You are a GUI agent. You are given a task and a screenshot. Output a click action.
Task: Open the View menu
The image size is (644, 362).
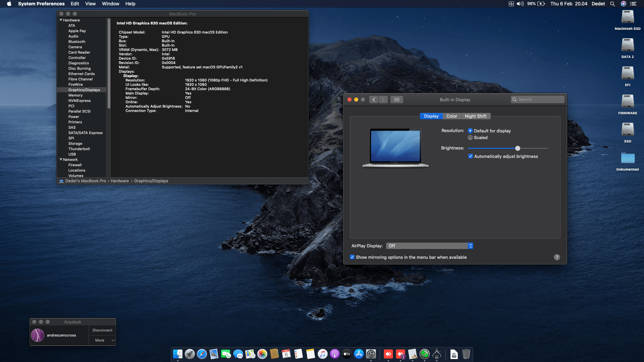point(91,4)
